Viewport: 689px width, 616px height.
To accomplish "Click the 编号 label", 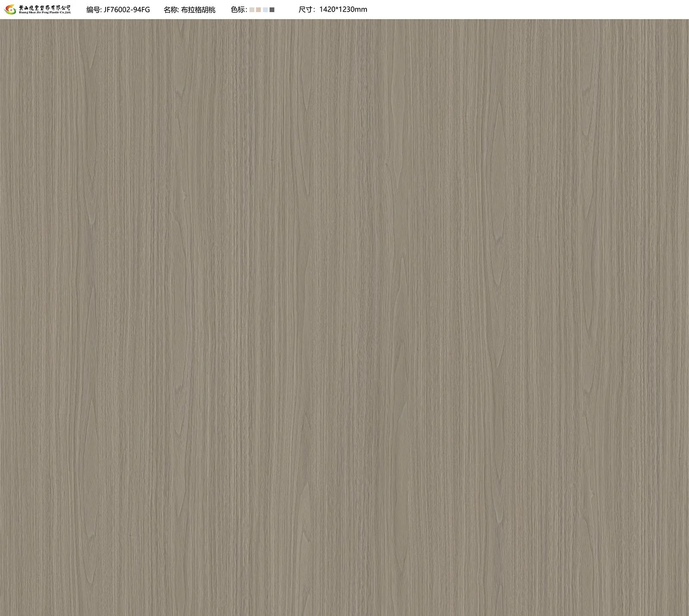I will (x=93, y=9).
